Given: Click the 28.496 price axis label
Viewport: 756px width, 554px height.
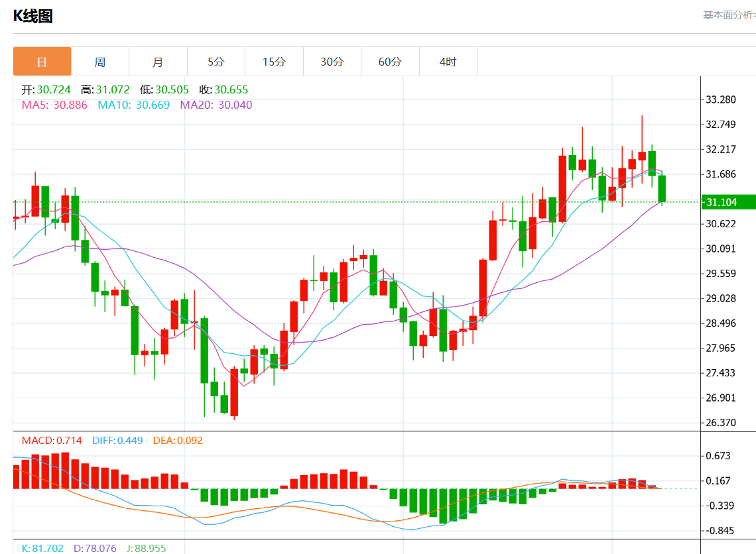Looking at the screenshot, I should pyautogui.click(x=721, y=323).
